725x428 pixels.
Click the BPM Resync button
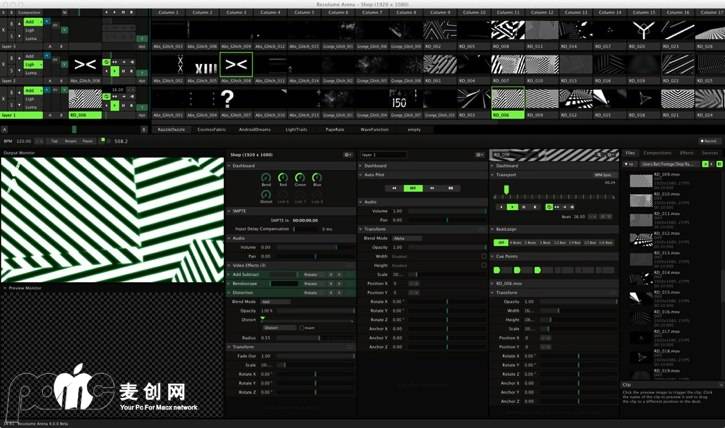71,141
